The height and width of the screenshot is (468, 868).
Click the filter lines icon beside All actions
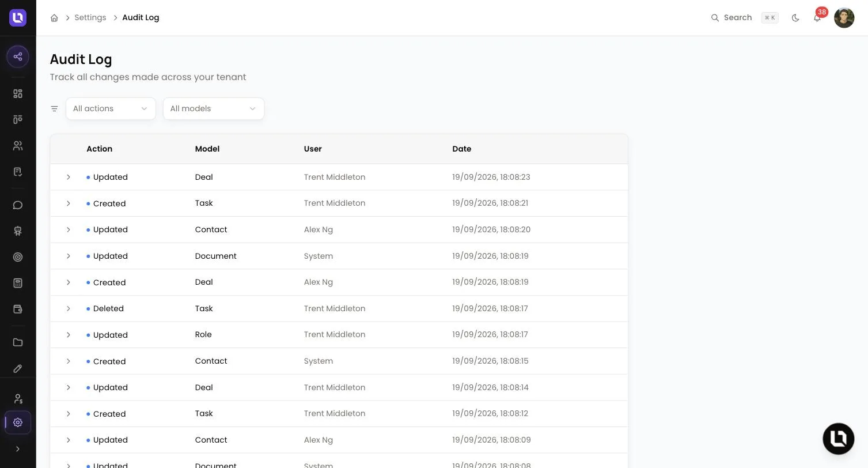pos(54,108)
